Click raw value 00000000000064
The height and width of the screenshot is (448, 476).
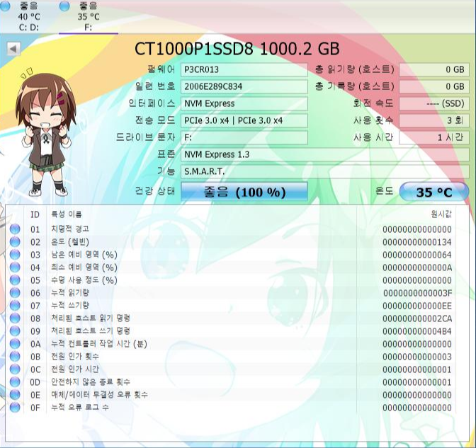click(x=417, y=255)
